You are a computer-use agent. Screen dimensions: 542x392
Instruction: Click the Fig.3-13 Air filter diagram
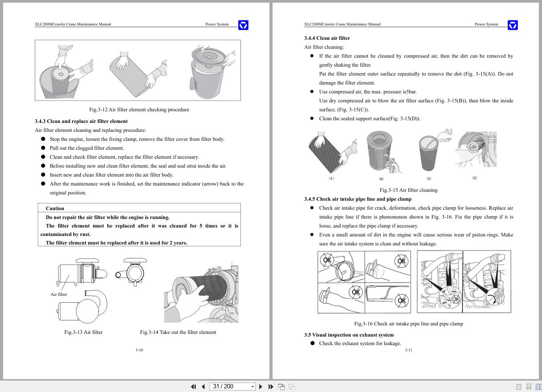(103, 291)
